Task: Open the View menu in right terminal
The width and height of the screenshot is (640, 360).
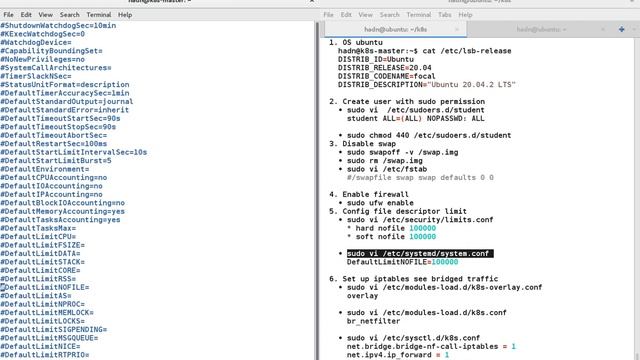Action: click(365, 15)
